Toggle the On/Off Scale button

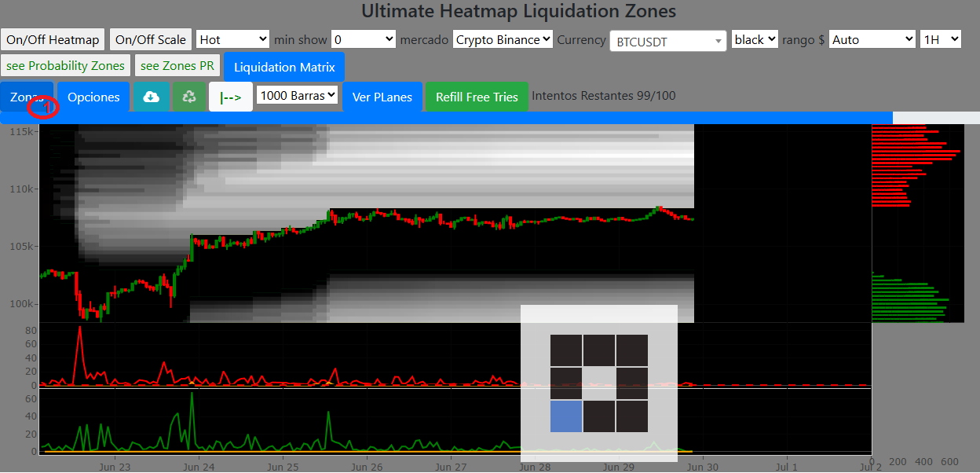[x=151, y=39]
